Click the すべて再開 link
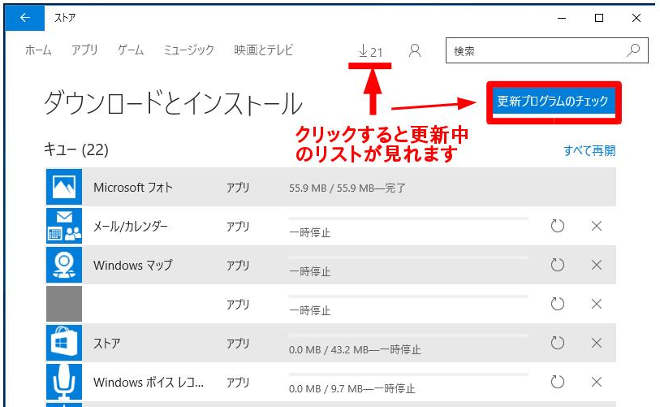The image size is (660, 407). (x=589, y=151)
